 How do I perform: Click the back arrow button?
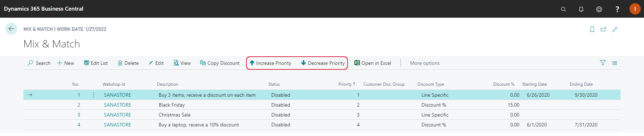[x=11, y=29]
